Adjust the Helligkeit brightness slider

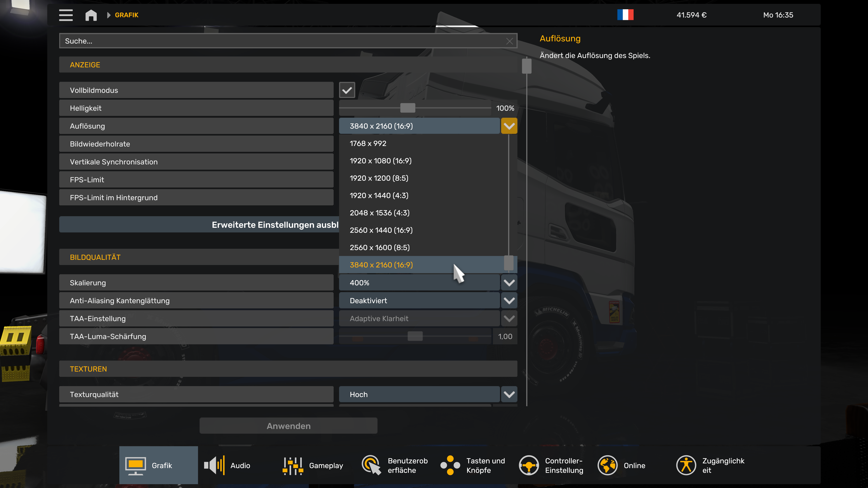click(408, 108)
